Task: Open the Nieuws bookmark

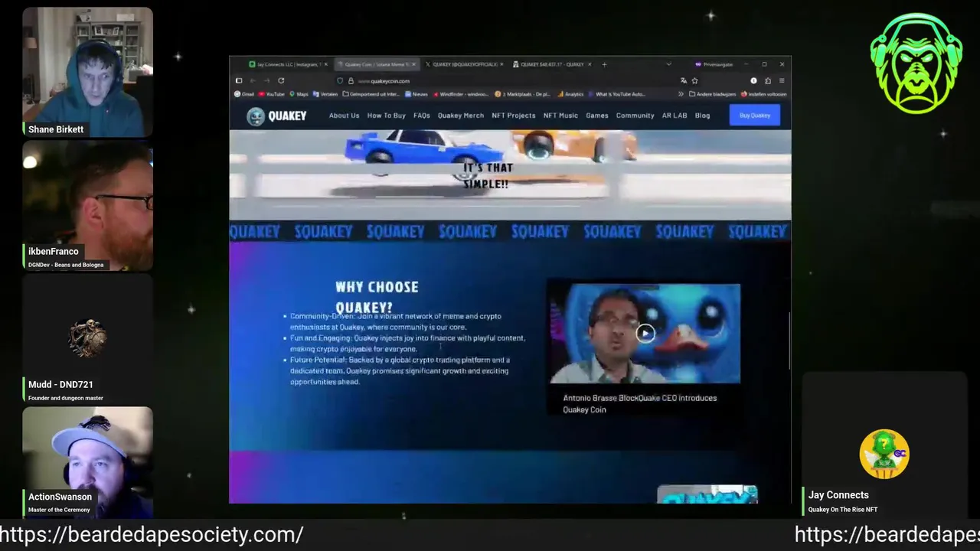Action: point(416,94)
